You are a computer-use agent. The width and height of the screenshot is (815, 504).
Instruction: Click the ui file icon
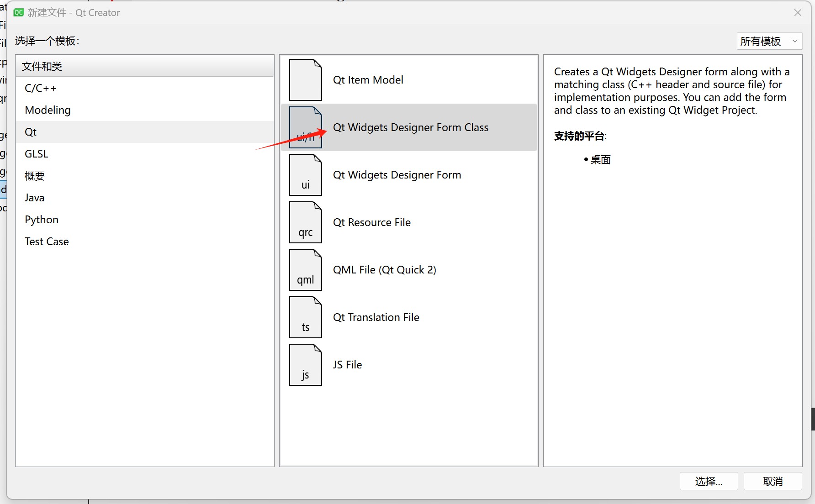pyautogui.click(x=305, y=175)
